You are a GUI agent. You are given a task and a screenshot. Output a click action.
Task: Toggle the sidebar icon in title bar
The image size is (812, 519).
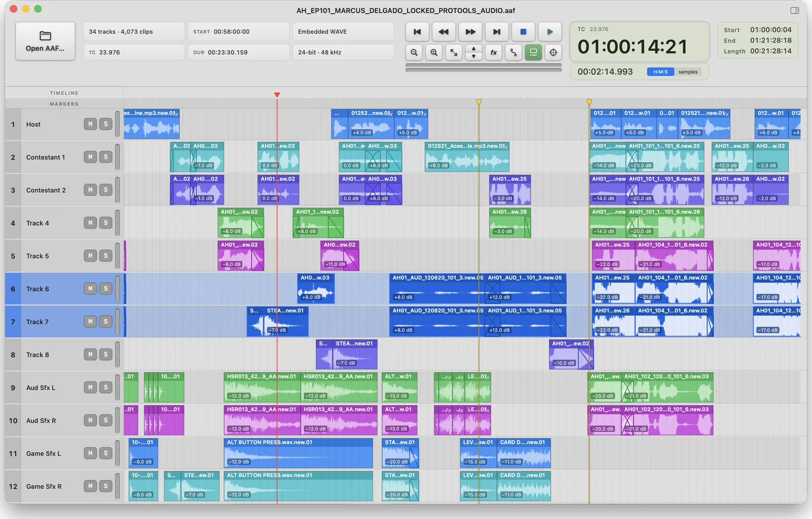pos(795,10)
